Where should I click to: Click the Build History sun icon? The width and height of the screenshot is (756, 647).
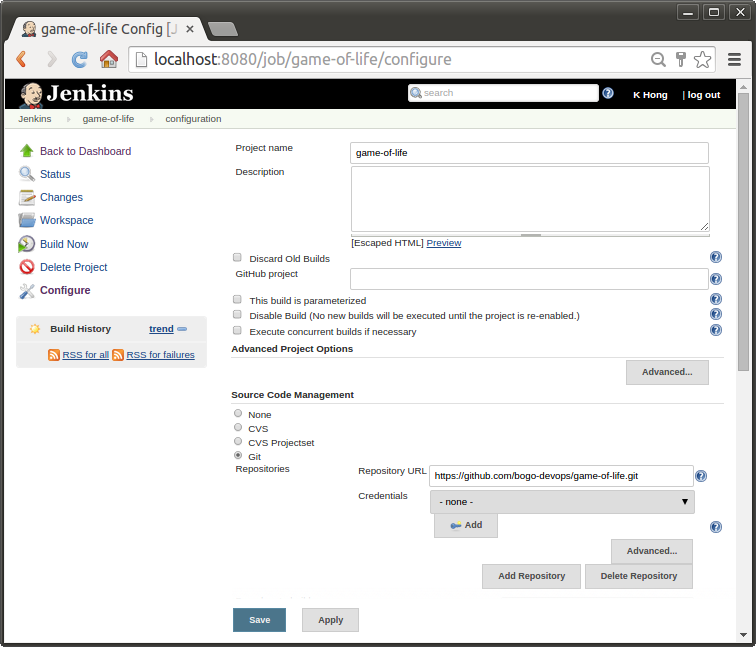pos(35,329)
